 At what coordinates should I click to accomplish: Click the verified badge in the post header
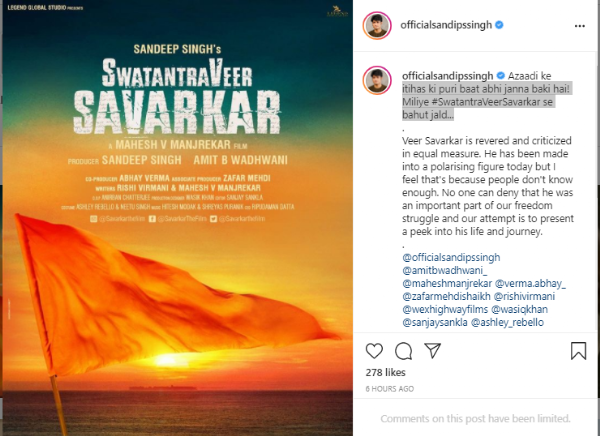coord(499,25)
